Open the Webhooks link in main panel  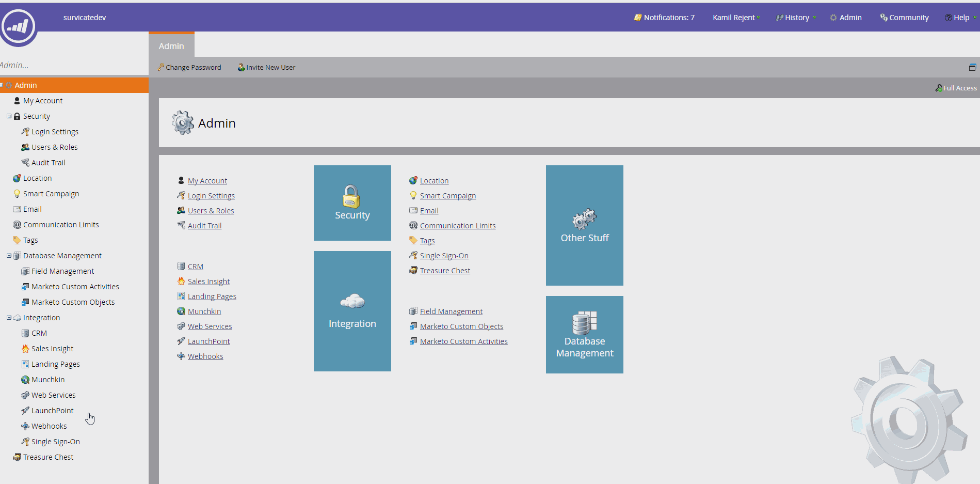[205, 356]
